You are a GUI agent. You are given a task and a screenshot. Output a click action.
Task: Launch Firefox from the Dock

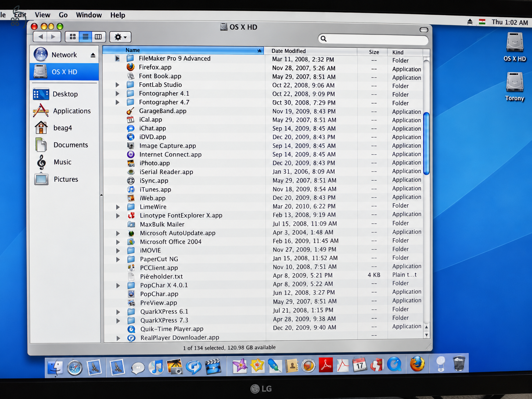click(417, 364)
